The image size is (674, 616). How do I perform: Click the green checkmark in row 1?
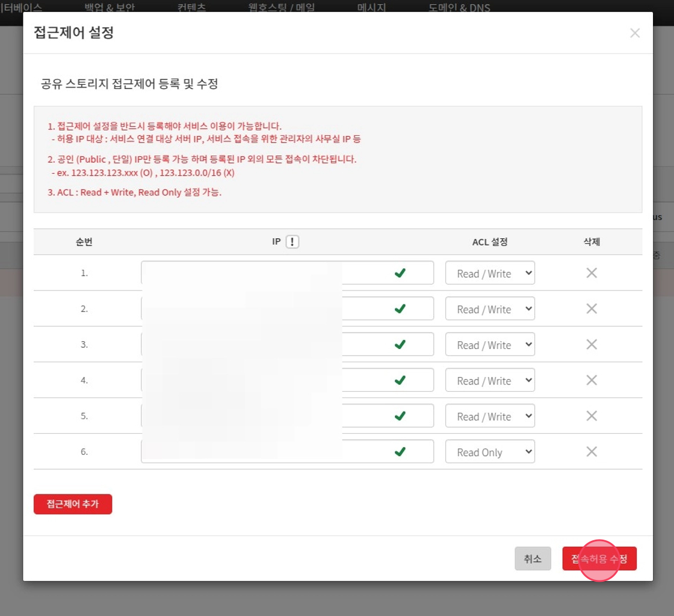[400, 273]
